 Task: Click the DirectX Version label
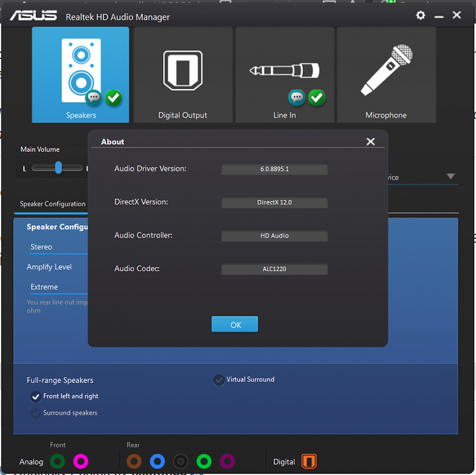(141, 202)
